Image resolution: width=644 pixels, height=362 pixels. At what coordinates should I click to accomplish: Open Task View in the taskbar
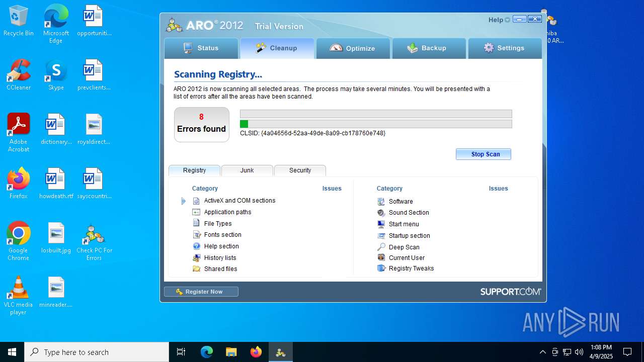pyautogui.click(x=181, y=352)
